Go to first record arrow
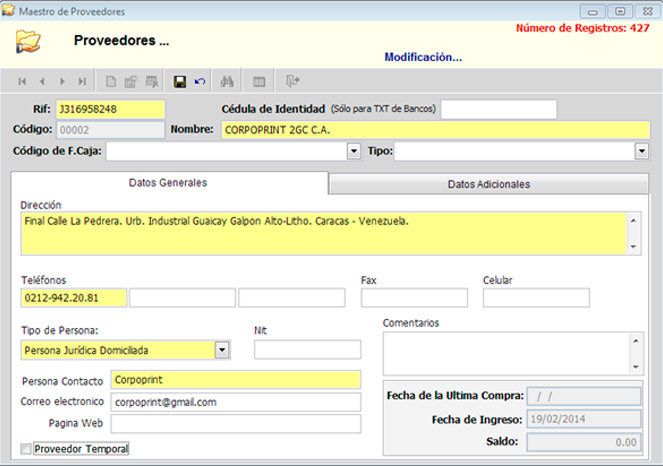The width and height of the screenshot is (663, 466). pyautogui.click(x=22, y=81)
